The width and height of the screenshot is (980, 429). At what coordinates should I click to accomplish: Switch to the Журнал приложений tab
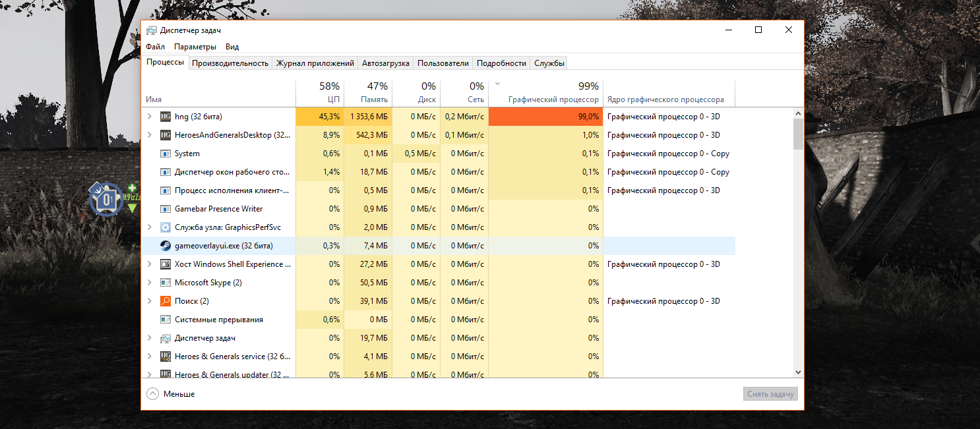coord(315,63)
